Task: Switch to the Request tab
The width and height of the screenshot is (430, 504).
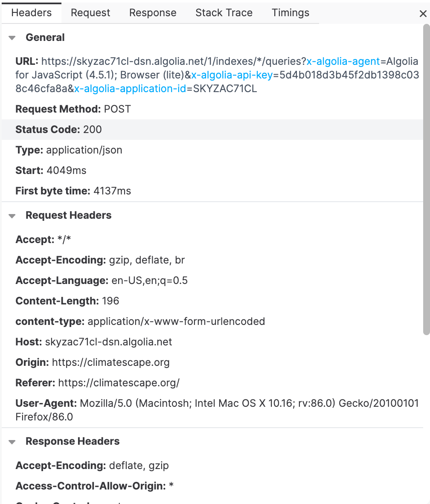Action: tap(90, 13)
